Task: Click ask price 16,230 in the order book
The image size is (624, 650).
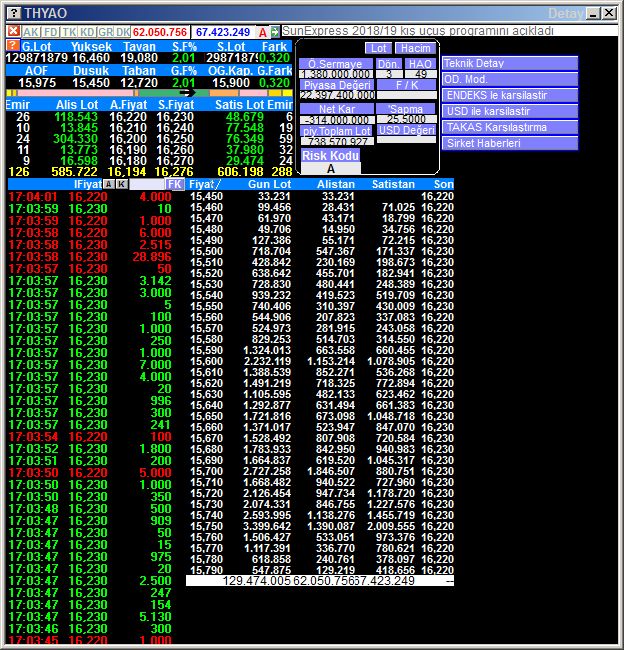Action: click(x=175, y=117)
